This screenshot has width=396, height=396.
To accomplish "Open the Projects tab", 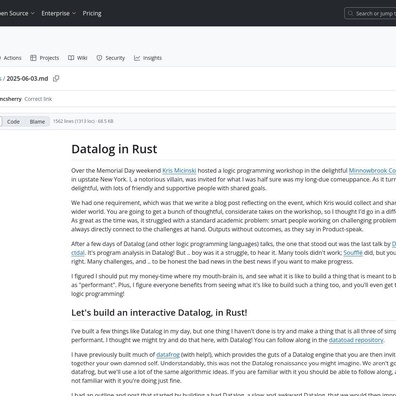I will [44, 58].
